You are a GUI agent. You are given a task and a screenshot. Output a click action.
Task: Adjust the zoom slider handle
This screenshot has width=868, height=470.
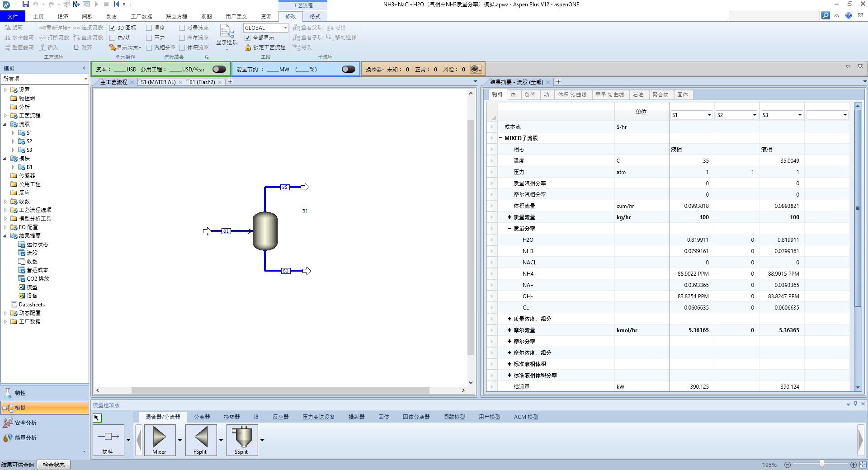822,464
